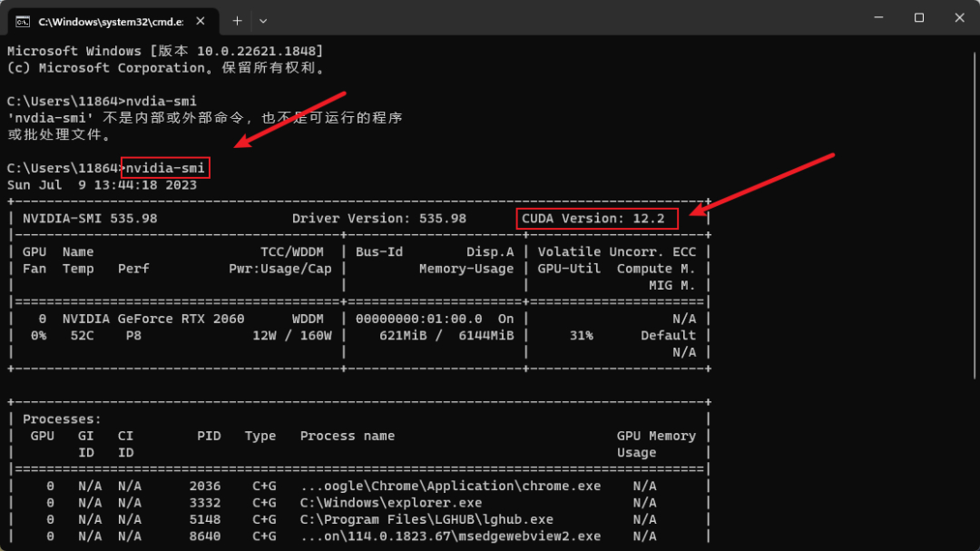Click the 'Default' compute mode value

(x=668, y=335)
